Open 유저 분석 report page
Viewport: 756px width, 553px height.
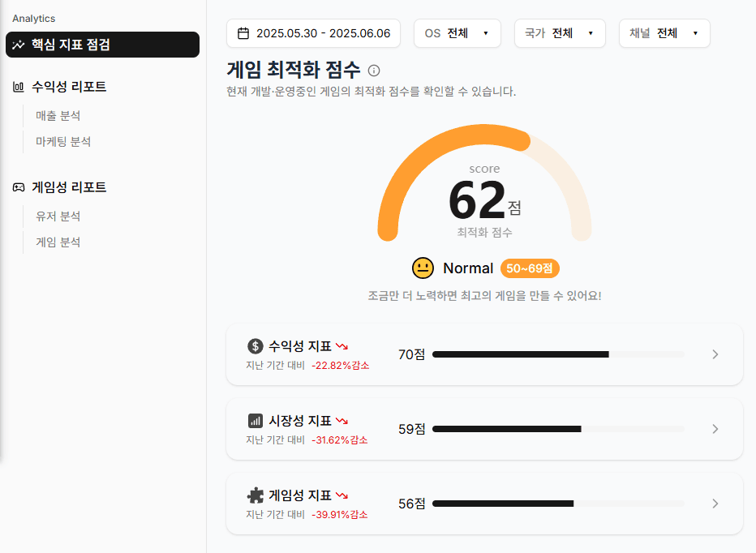tap(58, 216)
